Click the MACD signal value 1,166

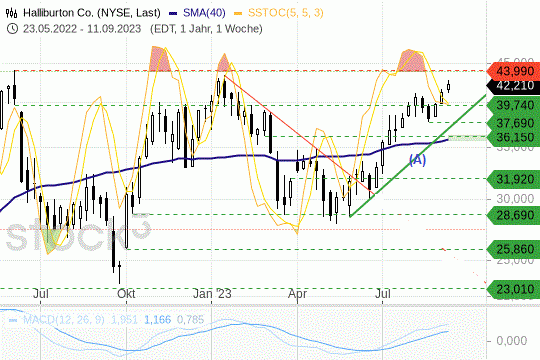(x=157, y=320)
